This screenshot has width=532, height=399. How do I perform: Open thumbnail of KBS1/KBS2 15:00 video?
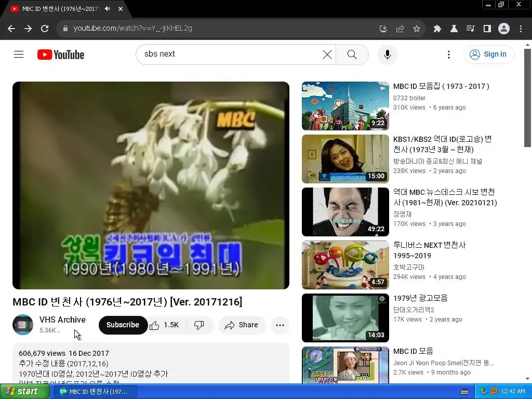pyautogui.click(x=345, y=159)
